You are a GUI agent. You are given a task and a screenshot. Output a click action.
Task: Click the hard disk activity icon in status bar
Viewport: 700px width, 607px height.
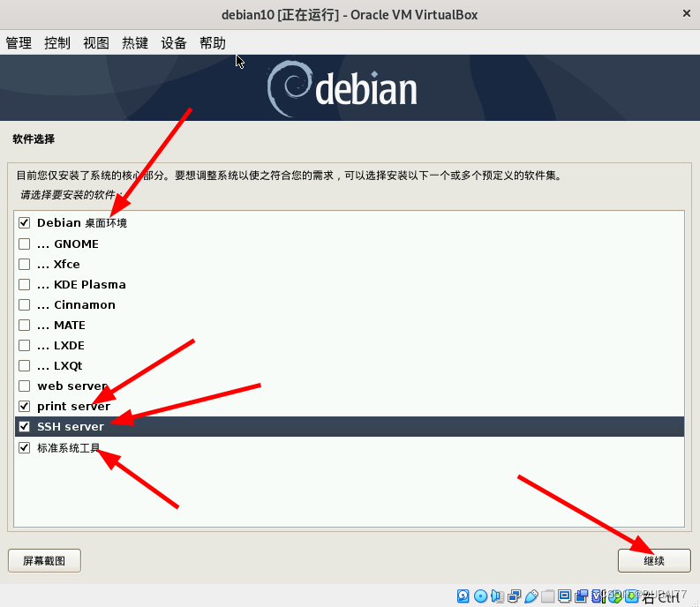[x=463, y=596]
